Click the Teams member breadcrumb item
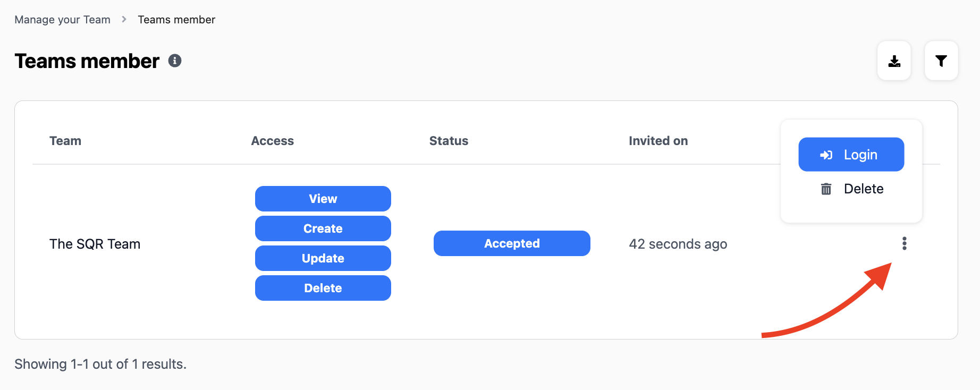980x390 pixels. click(x=176, y=20)
